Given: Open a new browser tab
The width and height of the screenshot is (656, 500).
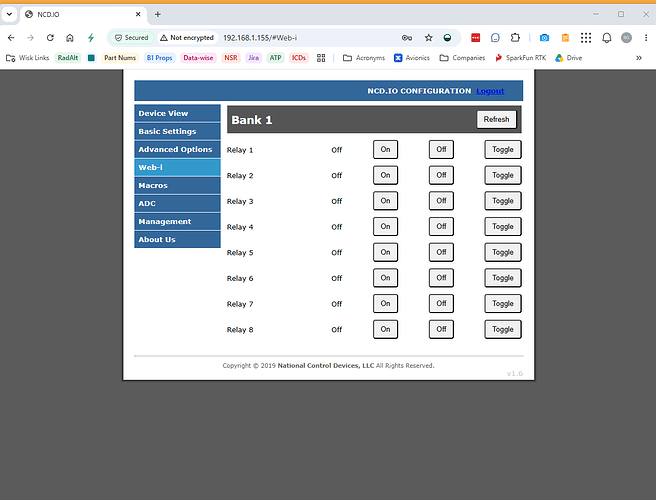Looking at the screenshot, I should [158, 14].
